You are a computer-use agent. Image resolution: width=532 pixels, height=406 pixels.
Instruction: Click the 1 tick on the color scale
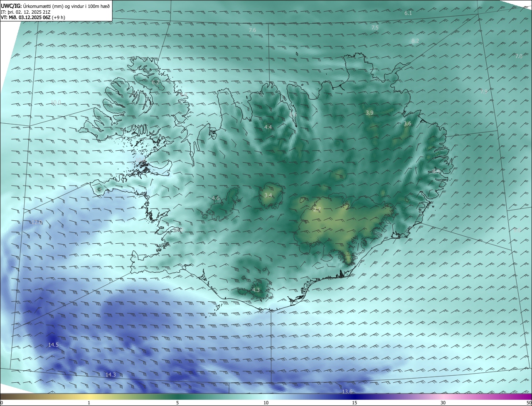(89, 403)
